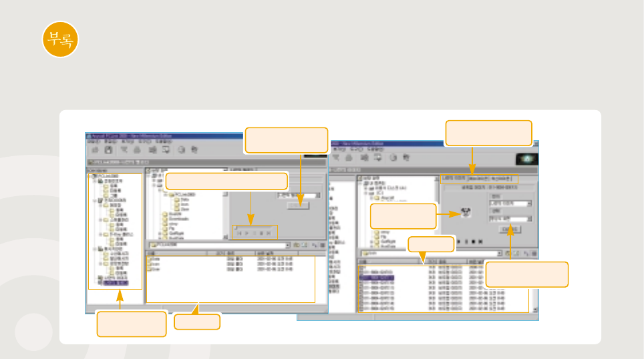Select the third tab in right window image panel

pos(501,178)
